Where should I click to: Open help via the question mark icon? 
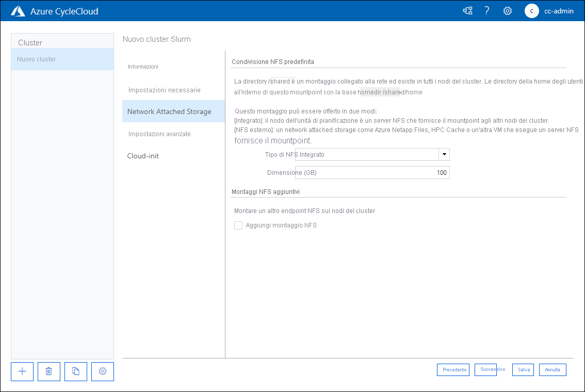coord(486,10)
